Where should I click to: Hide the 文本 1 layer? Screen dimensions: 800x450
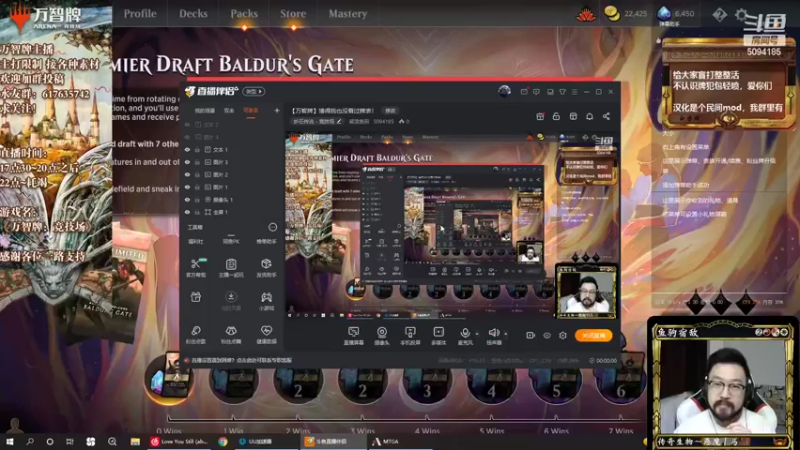pos(187,149)
